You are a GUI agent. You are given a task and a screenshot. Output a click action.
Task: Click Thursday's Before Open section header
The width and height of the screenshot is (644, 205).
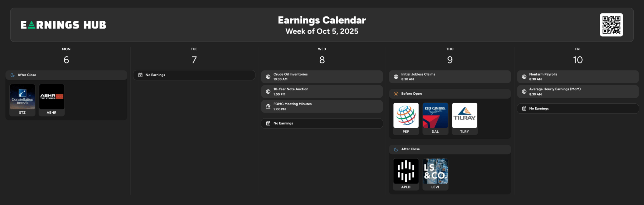tap(450, 94)
